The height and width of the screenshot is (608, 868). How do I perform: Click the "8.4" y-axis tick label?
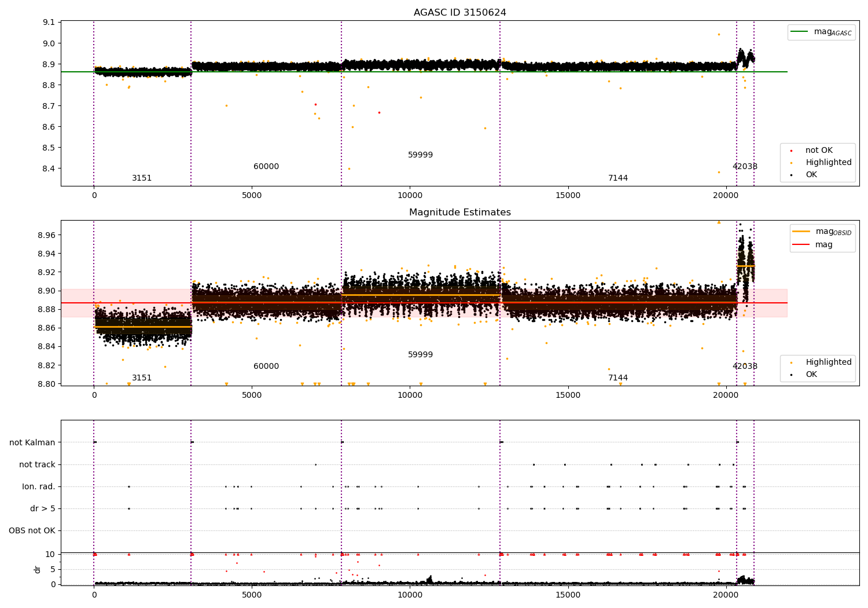(49, 169)
